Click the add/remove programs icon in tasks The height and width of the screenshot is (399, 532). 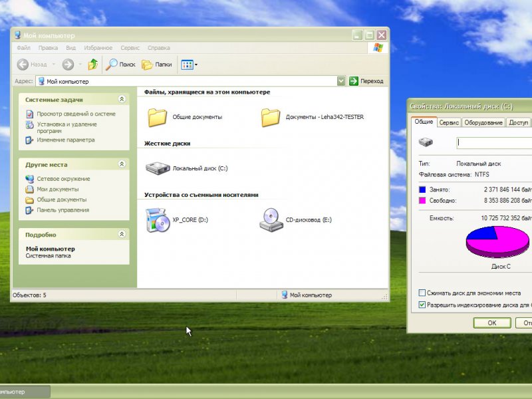pos(30,125)
